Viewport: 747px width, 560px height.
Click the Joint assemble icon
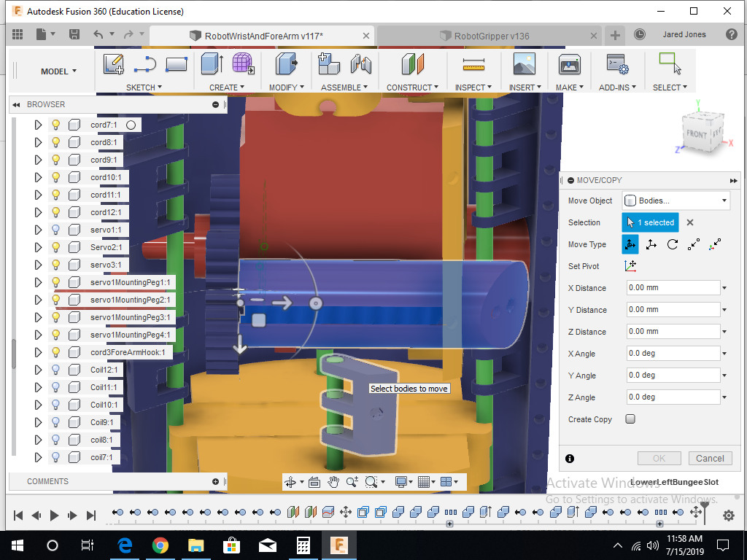(360, 64)
